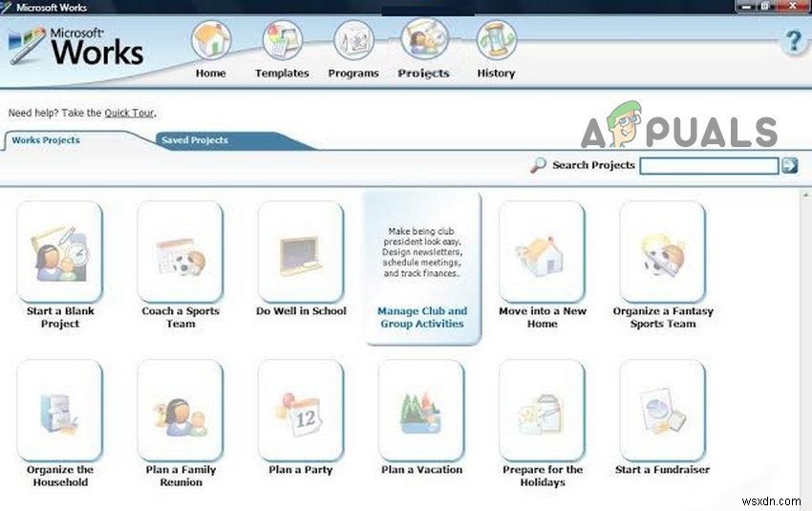Click the Organize a Fantasy Sports Team label
812x511 pixels.
pos(663,317)
